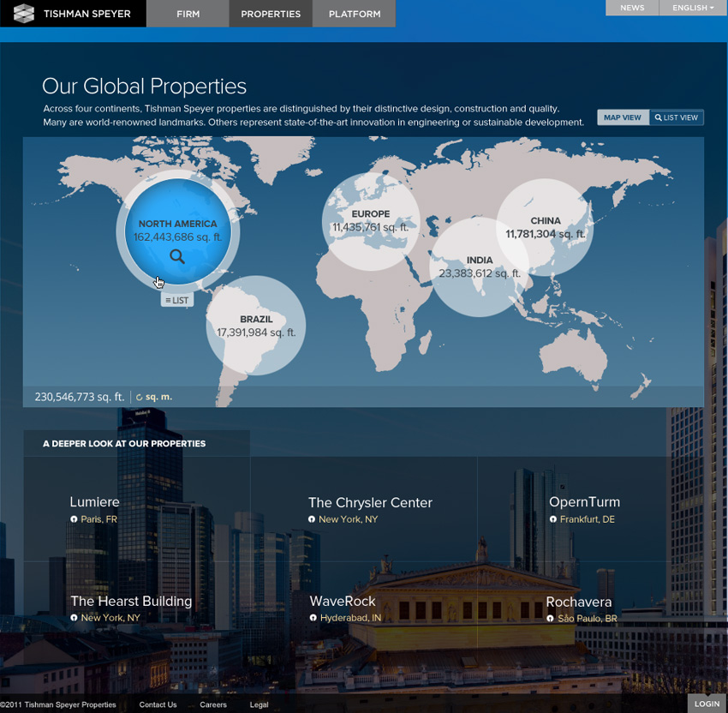
Task: Select the North America region bubble
Action: click(x=178, y=231)
